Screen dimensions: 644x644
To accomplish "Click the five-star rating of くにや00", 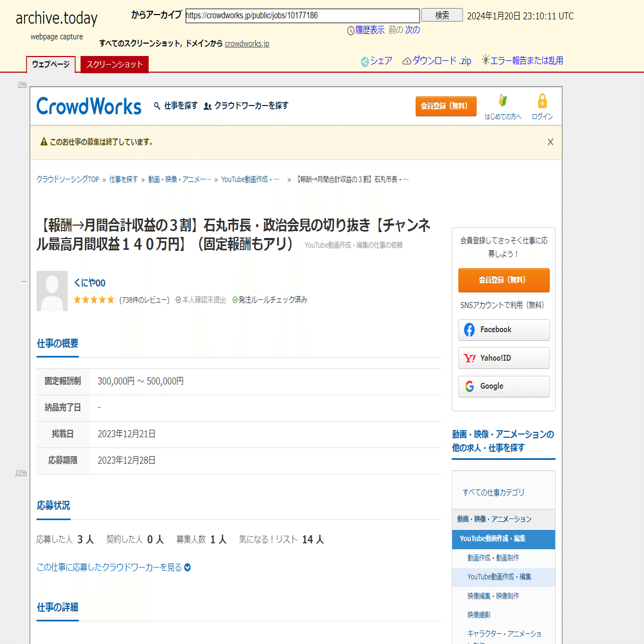I will pos(94,300).
